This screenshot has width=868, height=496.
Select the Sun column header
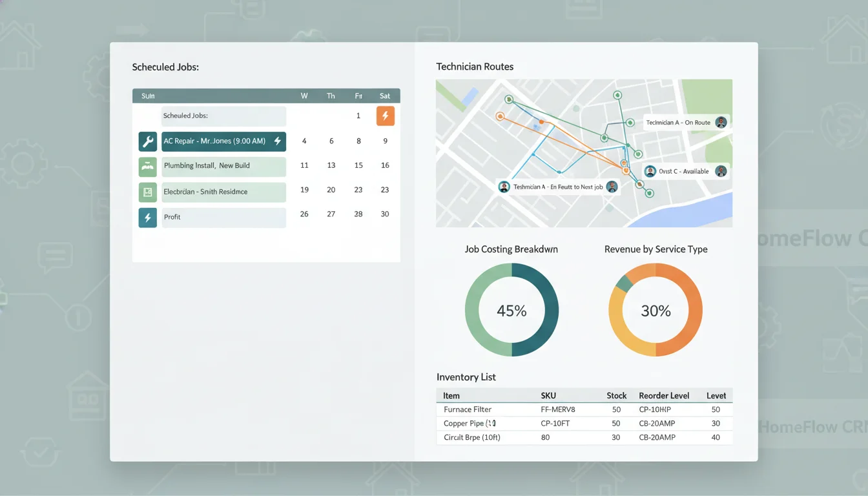(147, 96)
